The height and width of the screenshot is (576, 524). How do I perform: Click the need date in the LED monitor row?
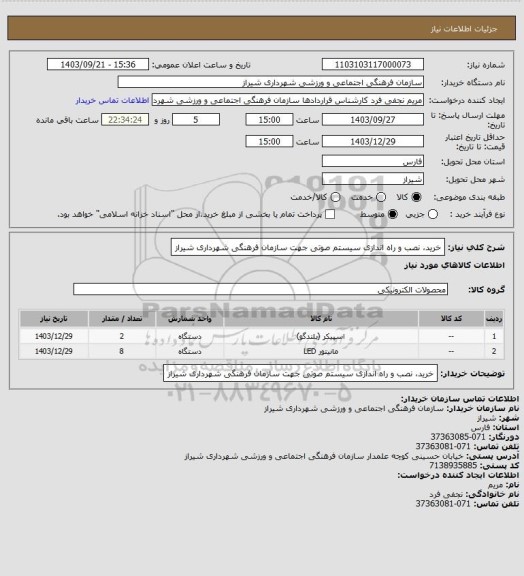(54, 351)
